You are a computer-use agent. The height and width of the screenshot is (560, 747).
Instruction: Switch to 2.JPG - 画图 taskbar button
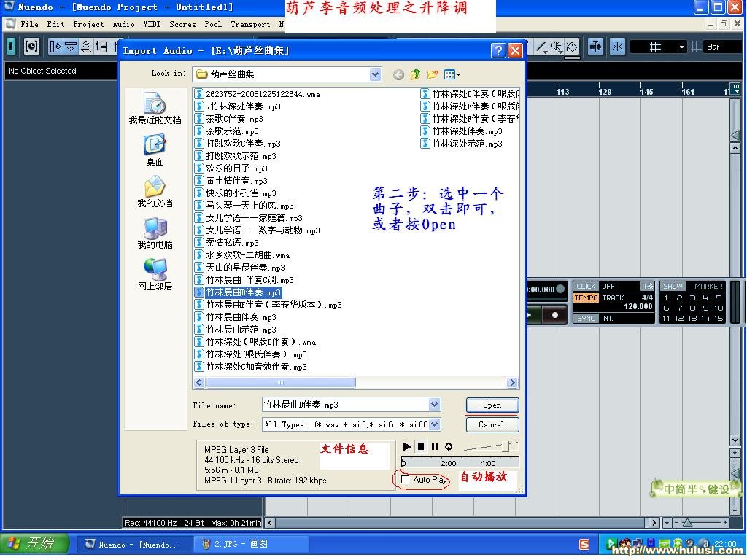tap(252, 544)
